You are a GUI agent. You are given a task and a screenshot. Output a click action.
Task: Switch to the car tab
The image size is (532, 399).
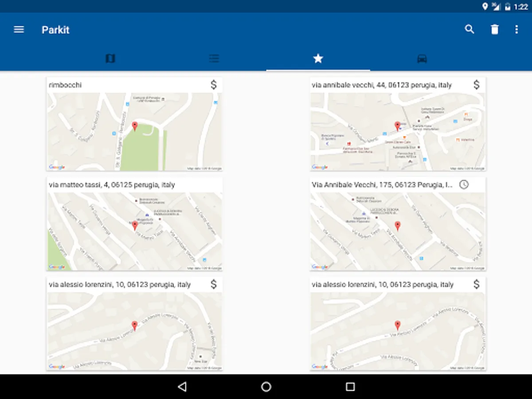(x=422, y=59)
